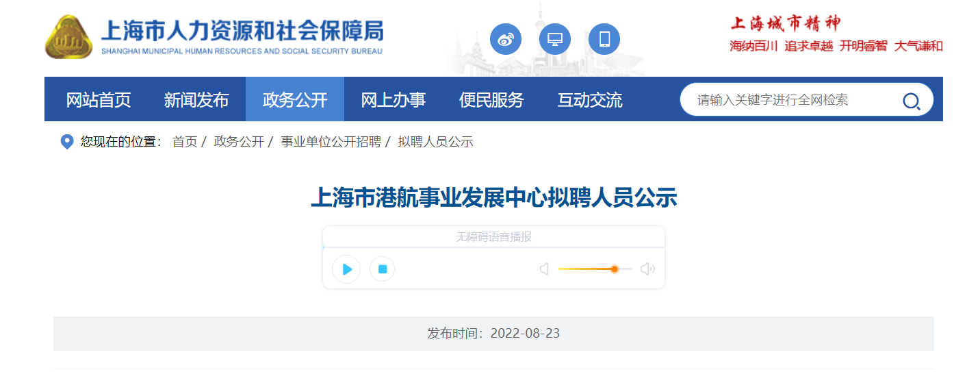Image resolution: width=980 pixels, height=372 pixels.
Task: Click the 海纳百川 追求卓越 slogan text
Action: (782, 47)
